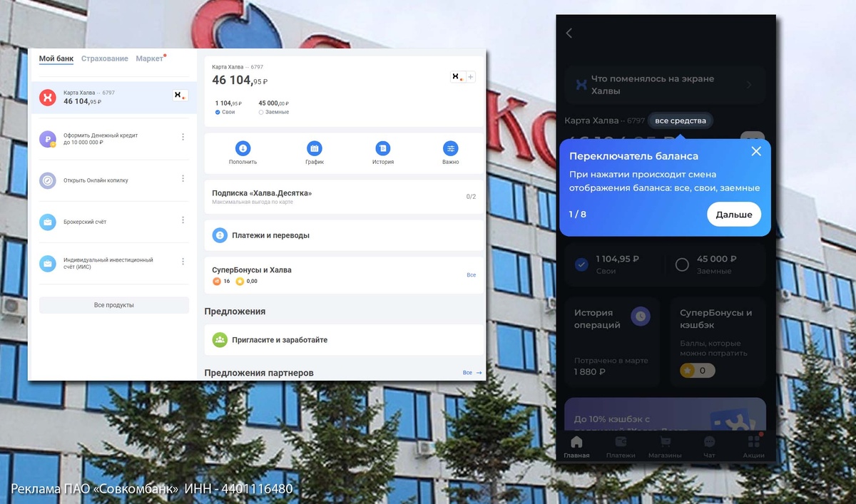Tap the back arrow in mobile app
The width and height of the screenshot is (856, 504).
point(569,33)
